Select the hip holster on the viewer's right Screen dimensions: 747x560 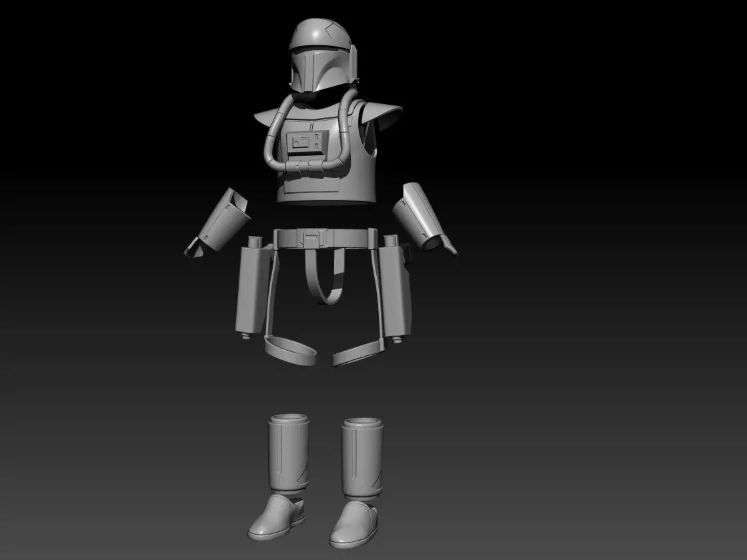(395, 287)
